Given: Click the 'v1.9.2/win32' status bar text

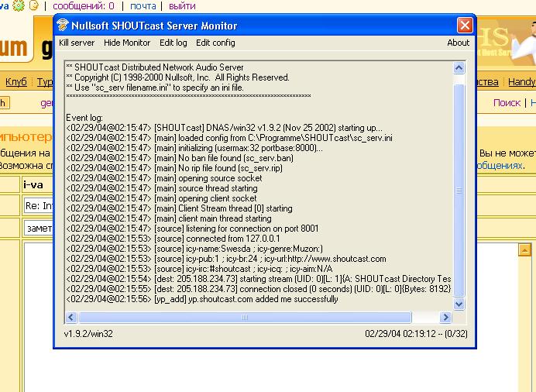Looking at the screenshot, I should (88, 334).
